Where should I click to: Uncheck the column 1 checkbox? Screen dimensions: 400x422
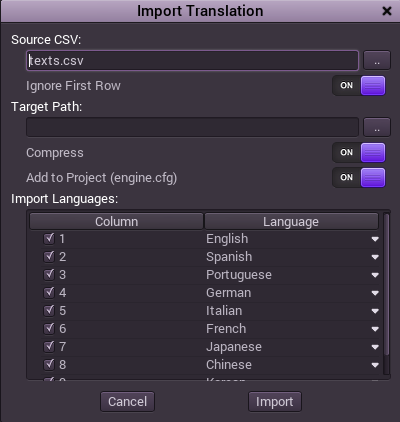[49, 239]
